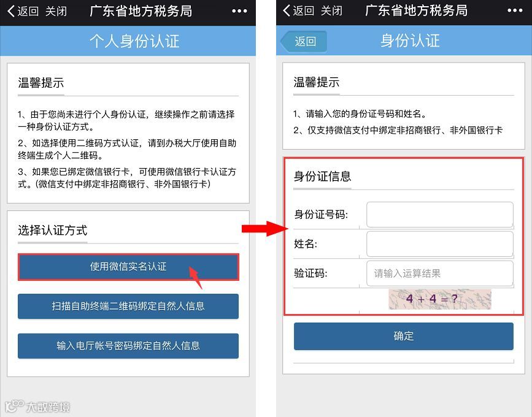Choose 输入电厅帐号密码绑定自然人信息 button
This screenshot has height=417, width=532.
128,346
